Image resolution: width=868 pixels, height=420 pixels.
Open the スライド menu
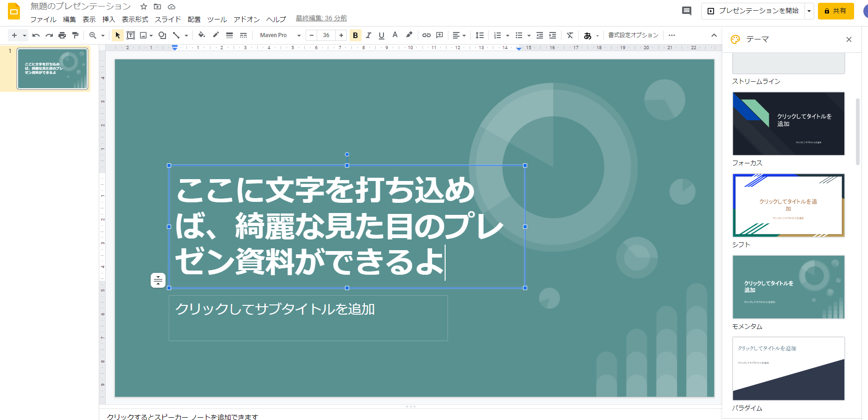(168, 19)
